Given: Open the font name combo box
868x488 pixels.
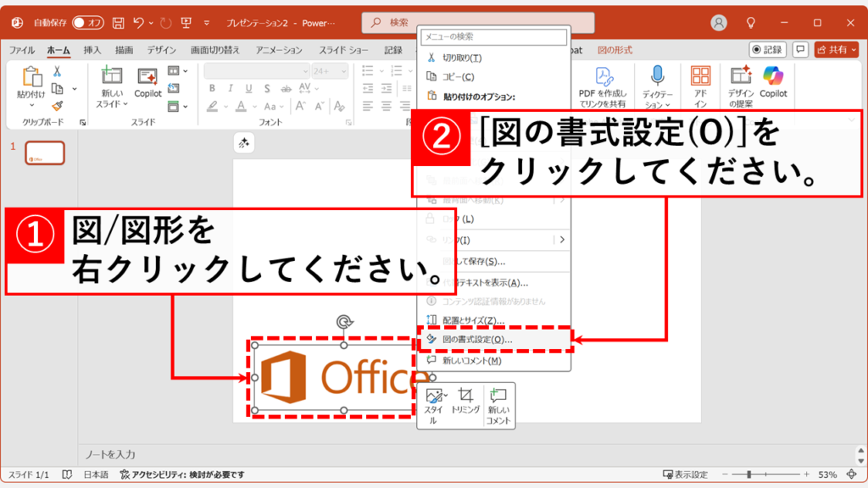Looking at the screenshot, I should [257, 71].
